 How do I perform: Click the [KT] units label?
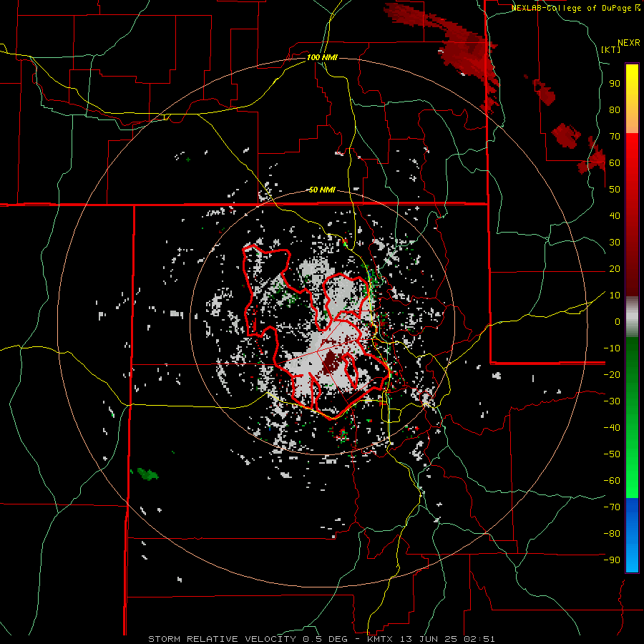[x=611, y=49]
